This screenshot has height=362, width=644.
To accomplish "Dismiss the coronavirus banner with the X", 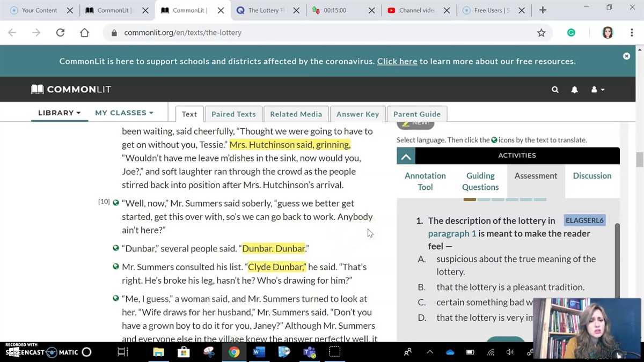I will (x=626, y=56).
